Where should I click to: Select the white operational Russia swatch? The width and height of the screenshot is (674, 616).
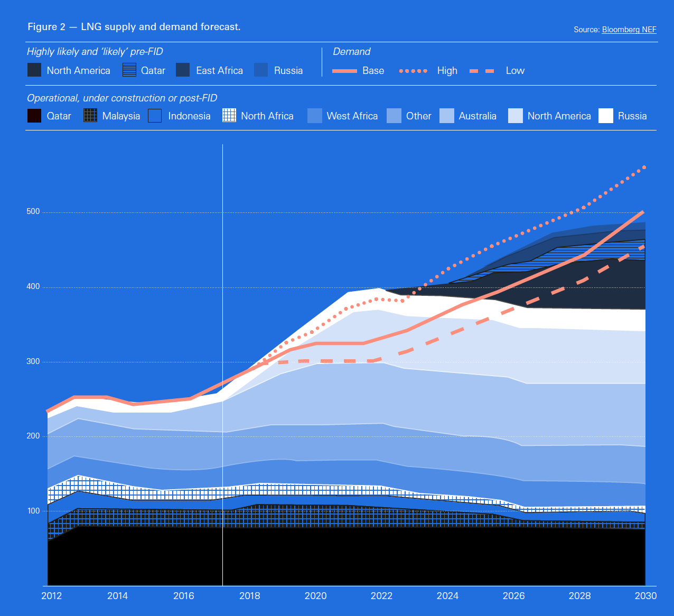[606, 116]
